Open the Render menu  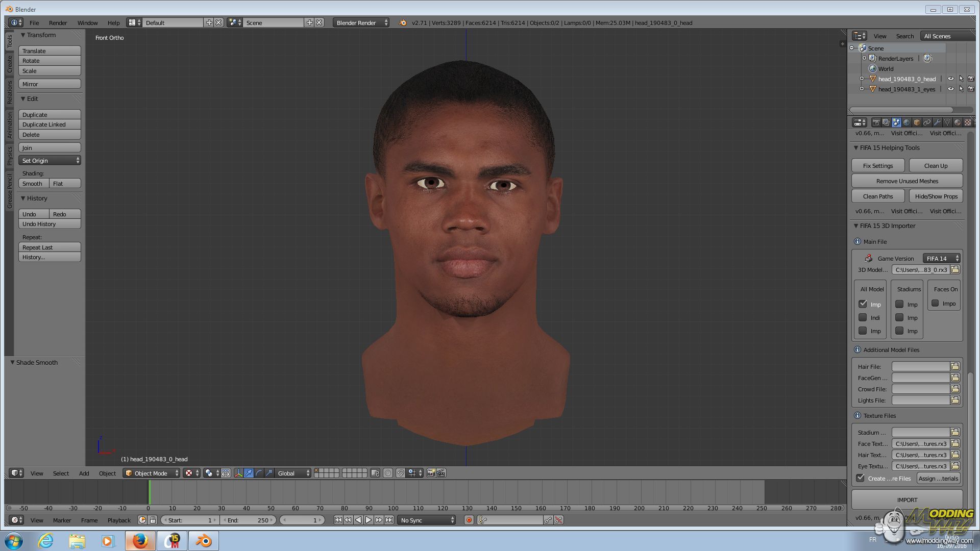click(58, 22)
